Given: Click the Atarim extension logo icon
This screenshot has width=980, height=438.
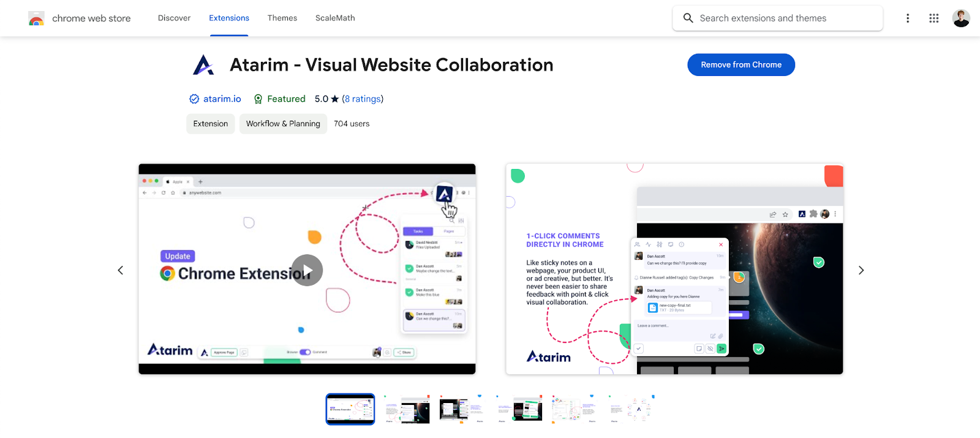Looking at the screenshot, I should [203, 65].
